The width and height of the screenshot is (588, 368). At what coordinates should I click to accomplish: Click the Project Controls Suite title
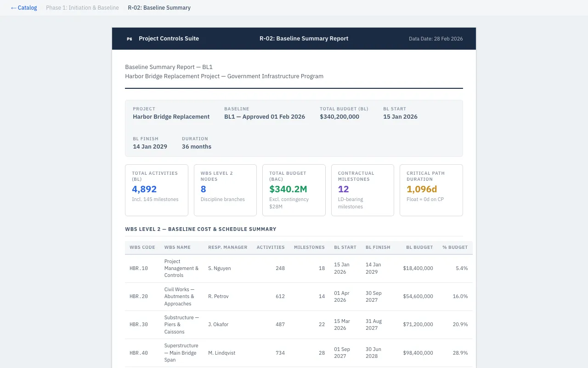point(169,39)
